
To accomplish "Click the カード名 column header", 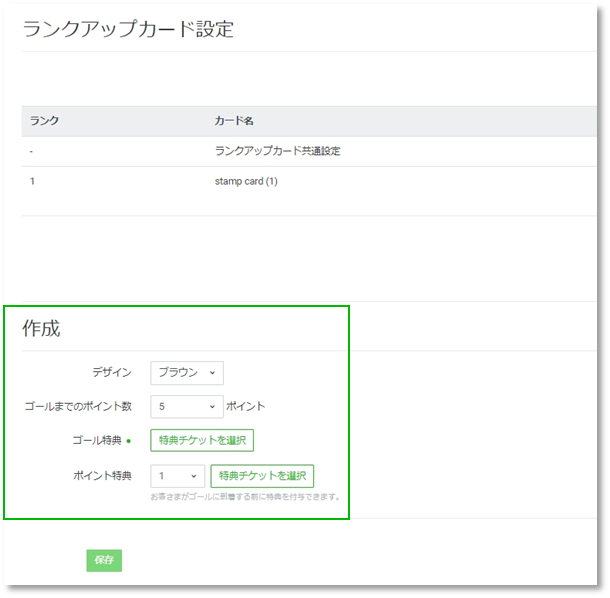I will pos(234,121).
